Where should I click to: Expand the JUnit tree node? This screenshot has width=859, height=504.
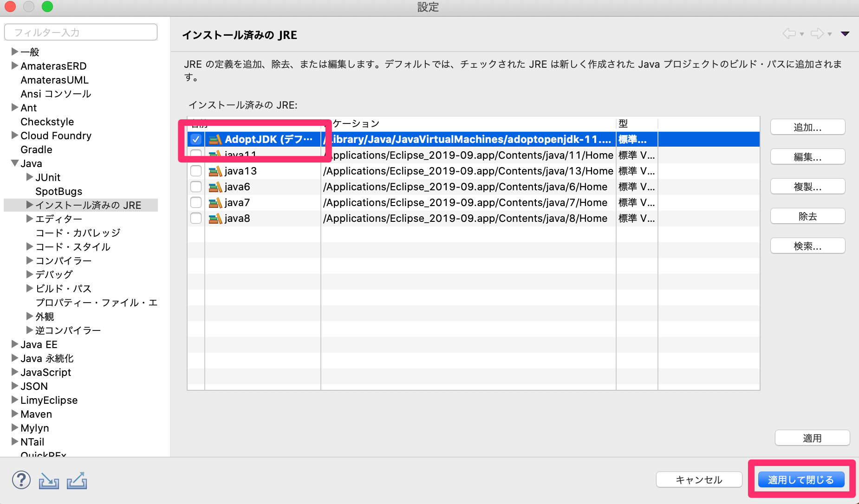(30, 177)
